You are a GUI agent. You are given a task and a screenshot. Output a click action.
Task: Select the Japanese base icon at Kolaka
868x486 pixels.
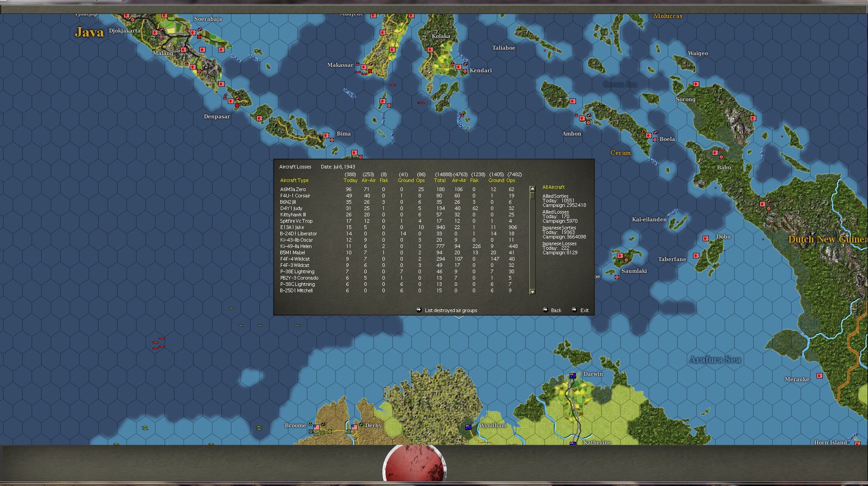pyautogui.click(x=430, y=50)
